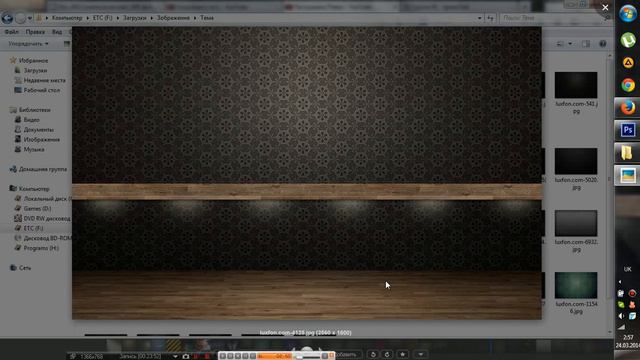This screenshot has width=640, height=360.
Task: Rotate image counterclockwise in lightbox toolbar
Action: [x=373, y=354]
